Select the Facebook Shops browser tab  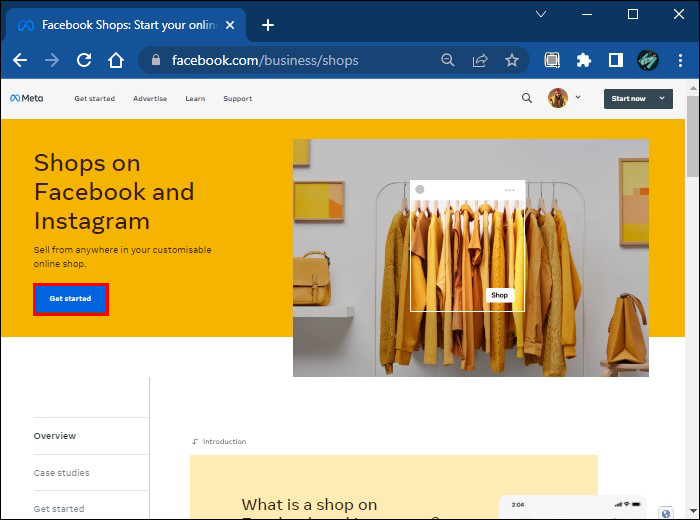126,25
